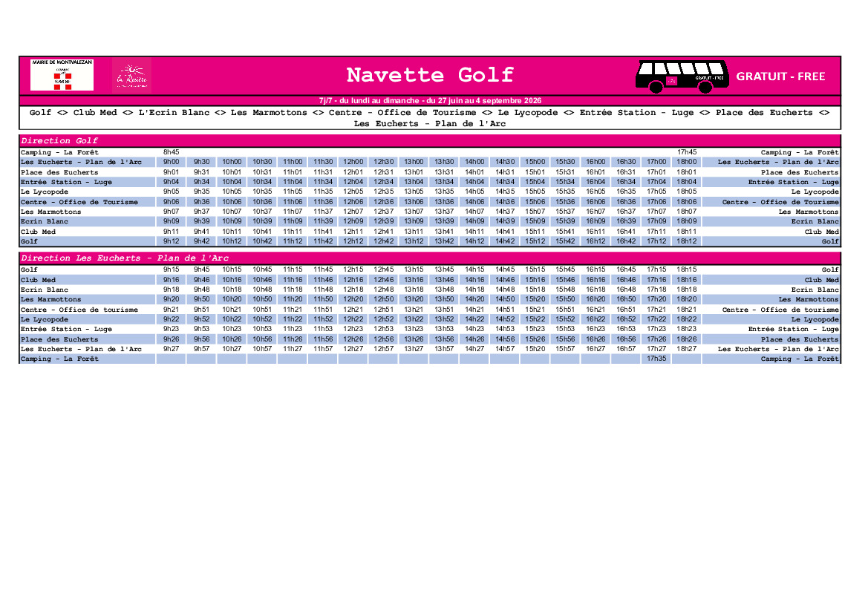
Task: Click the 12h06 Centre - Office de Tourisme time
Action: click(353, 201)
